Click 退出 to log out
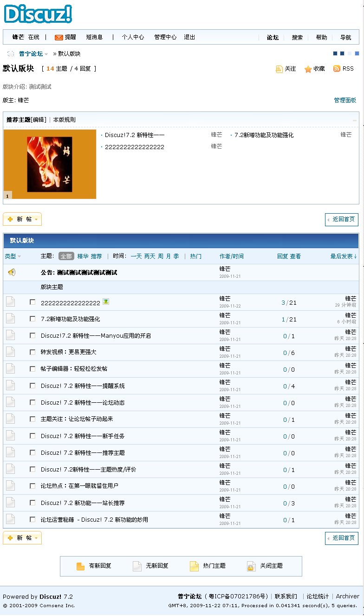Image resolution: width=364 pixels, height=616 pixels. click(x=189, y=37)
